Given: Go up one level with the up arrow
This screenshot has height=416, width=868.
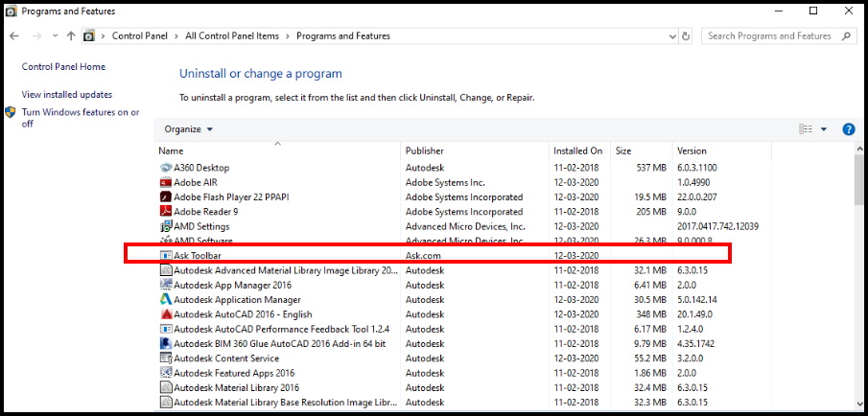Looking at the screenshot, I should [x=71, y=36].
